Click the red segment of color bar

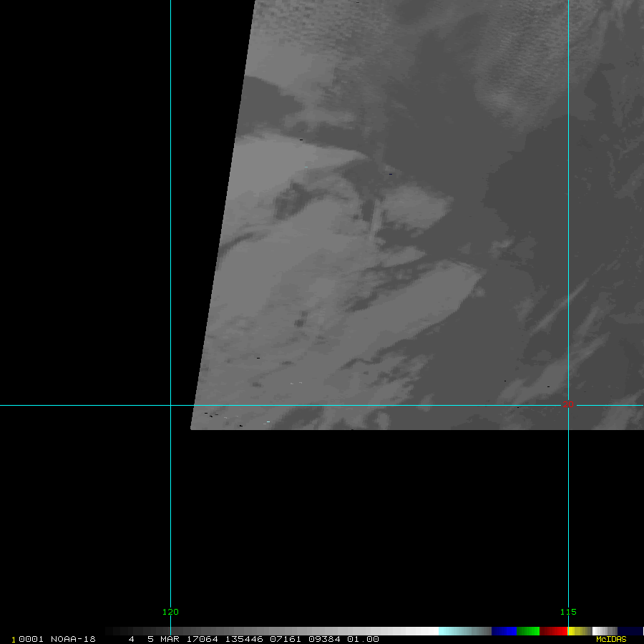(x=553, y=631)
